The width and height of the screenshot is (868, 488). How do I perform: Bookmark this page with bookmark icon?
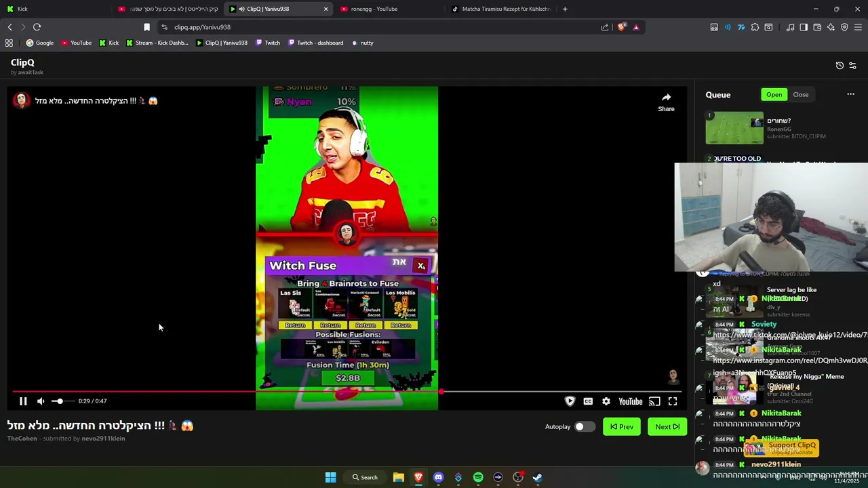click(146, 27)
